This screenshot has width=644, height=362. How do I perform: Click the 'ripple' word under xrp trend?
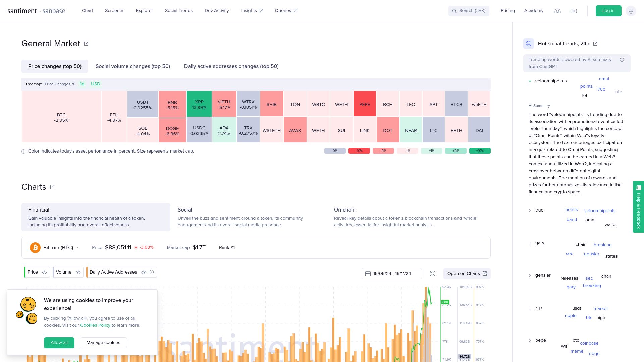click(x=571, y=316)
